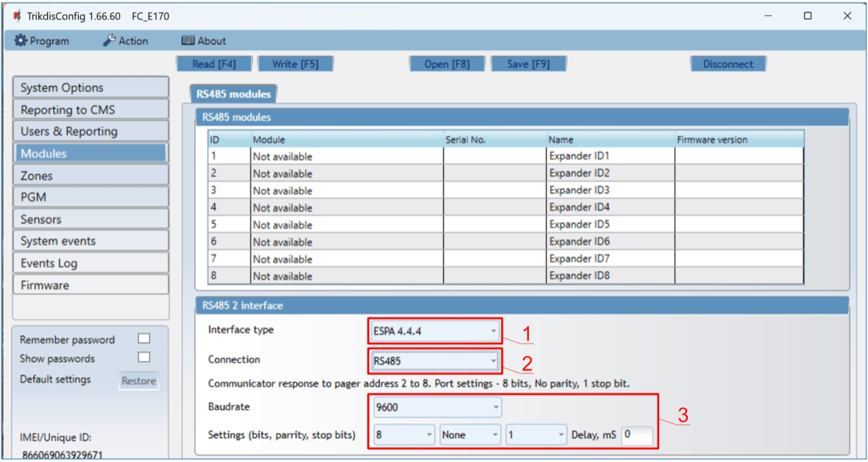Toggle the Remember password checkbox
This screenshot has height=462, width=868.
pyautogui.click(x=144, y=339)
